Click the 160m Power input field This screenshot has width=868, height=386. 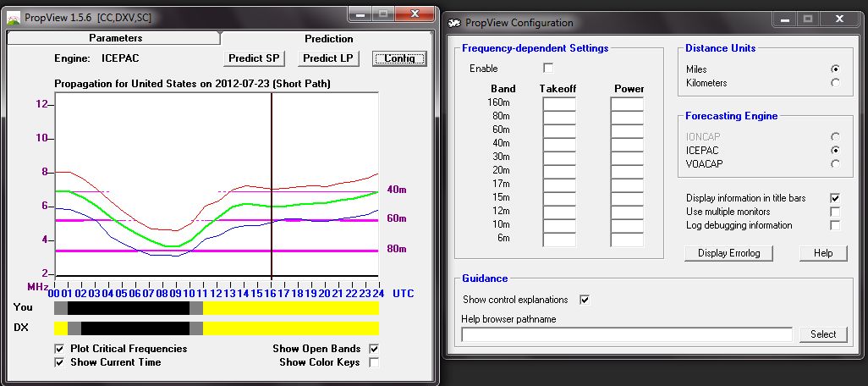coord(627,104)
